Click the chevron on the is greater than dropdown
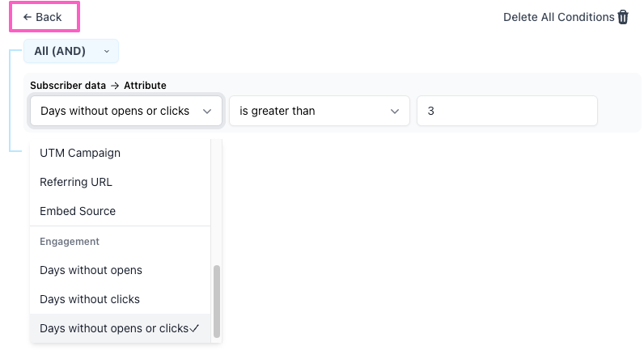 (395, 112)
